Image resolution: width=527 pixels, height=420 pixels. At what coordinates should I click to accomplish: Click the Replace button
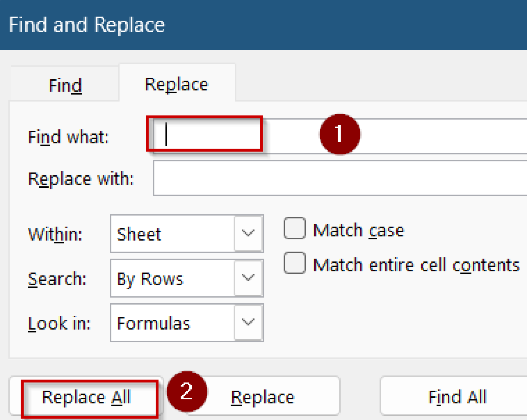point(262,397)
